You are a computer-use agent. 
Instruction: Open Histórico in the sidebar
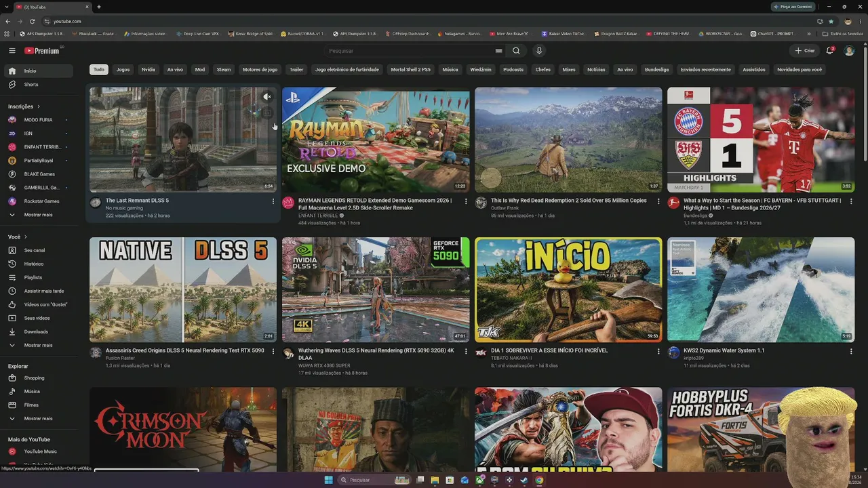click(39, 264)
